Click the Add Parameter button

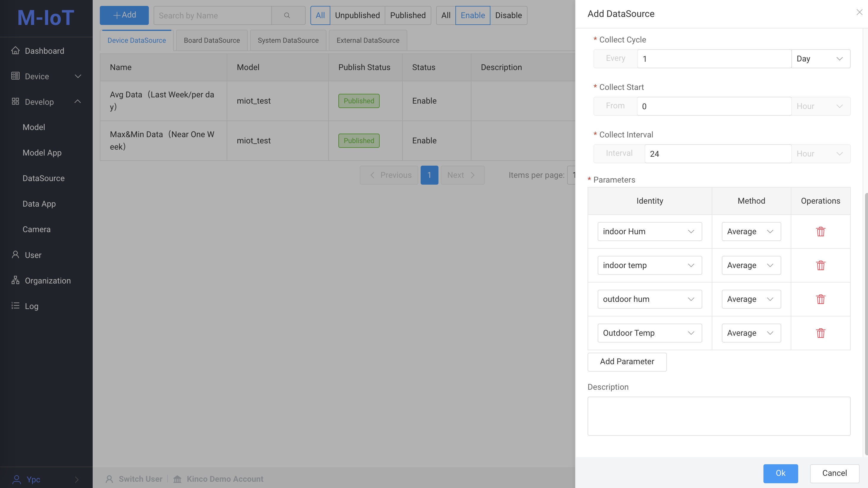click(x=627, y=362)
